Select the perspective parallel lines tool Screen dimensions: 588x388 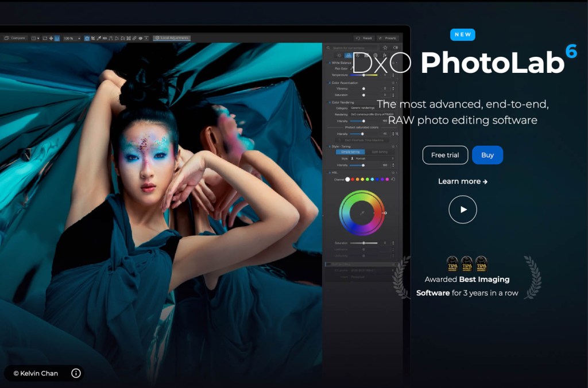(x=111, y=38)
